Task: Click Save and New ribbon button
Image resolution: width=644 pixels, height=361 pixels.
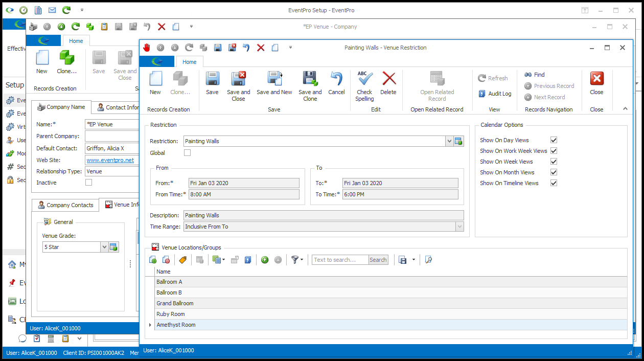Action: coord(274,83)
